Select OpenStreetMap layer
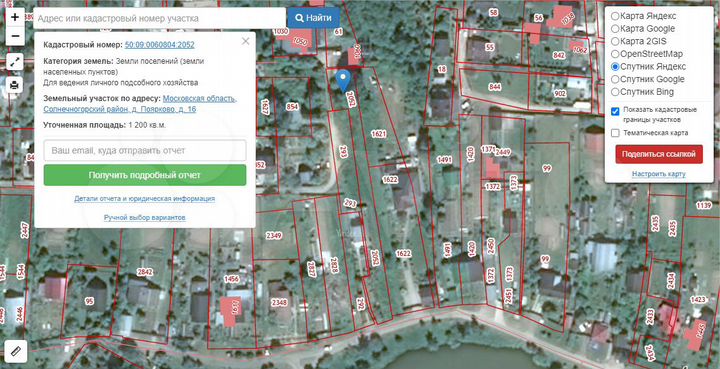The width and height of the screenshot is (720, 369). point(647,54)
